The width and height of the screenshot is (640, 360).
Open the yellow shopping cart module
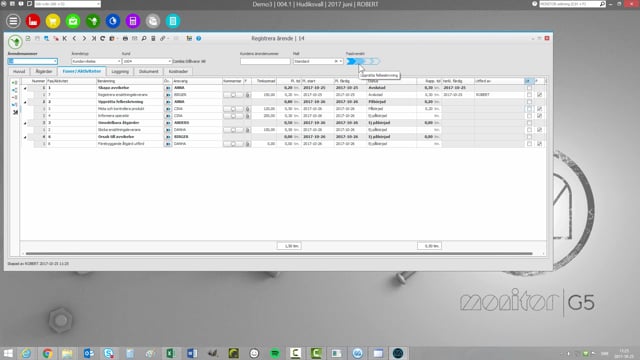click(53, 21)
